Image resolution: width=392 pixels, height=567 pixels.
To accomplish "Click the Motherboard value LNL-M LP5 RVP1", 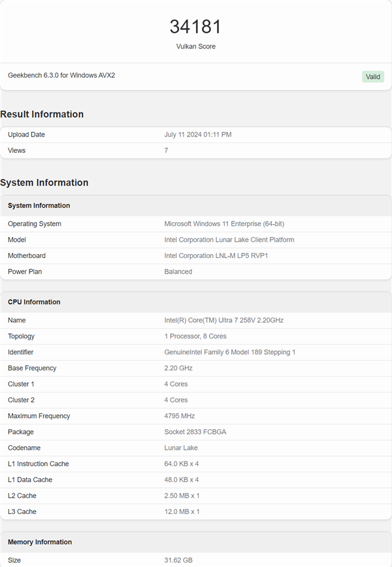I will pos(216,255).
